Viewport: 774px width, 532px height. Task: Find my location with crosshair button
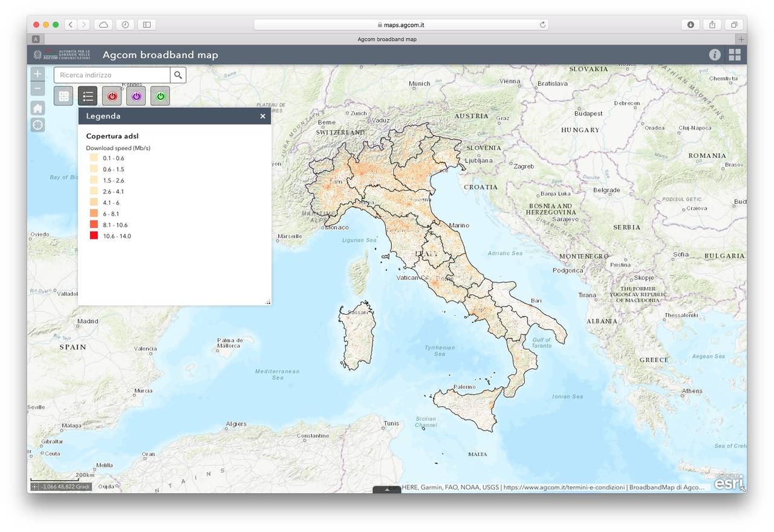(x=37, y=125)
